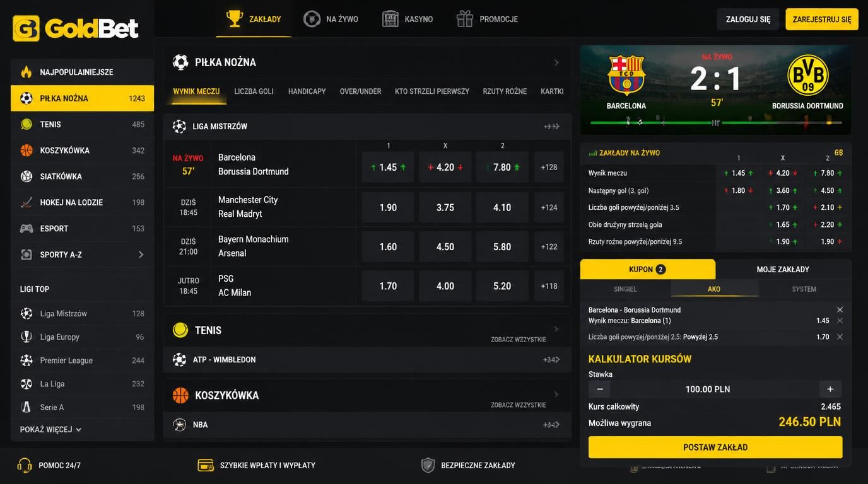The height and width of the screenshot is (484, 868).
Task: Select the Koszykówka basketball icon in sidebar
Action: coord(26,150)
